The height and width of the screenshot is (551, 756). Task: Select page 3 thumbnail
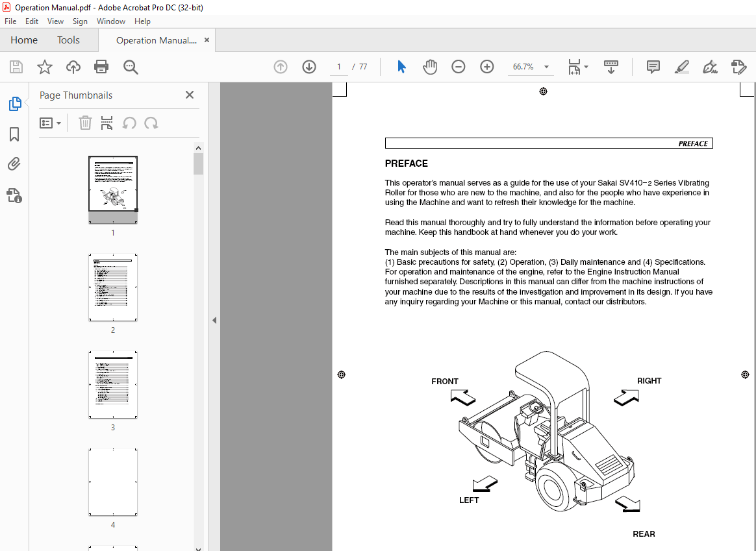pos(113,385)
